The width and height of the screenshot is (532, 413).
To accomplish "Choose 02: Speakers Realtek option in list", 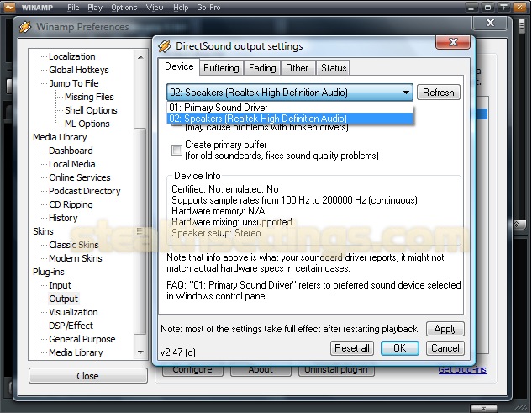I will (x=290, y=119).
